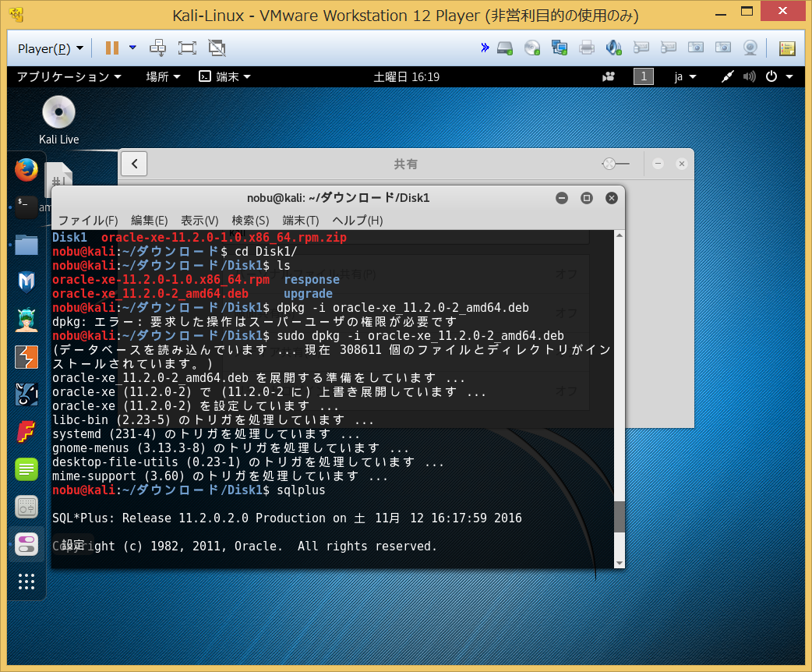812x672 pixels.
Task: Click the 土曜日 16:19 clock
Action: coord(407,77)
